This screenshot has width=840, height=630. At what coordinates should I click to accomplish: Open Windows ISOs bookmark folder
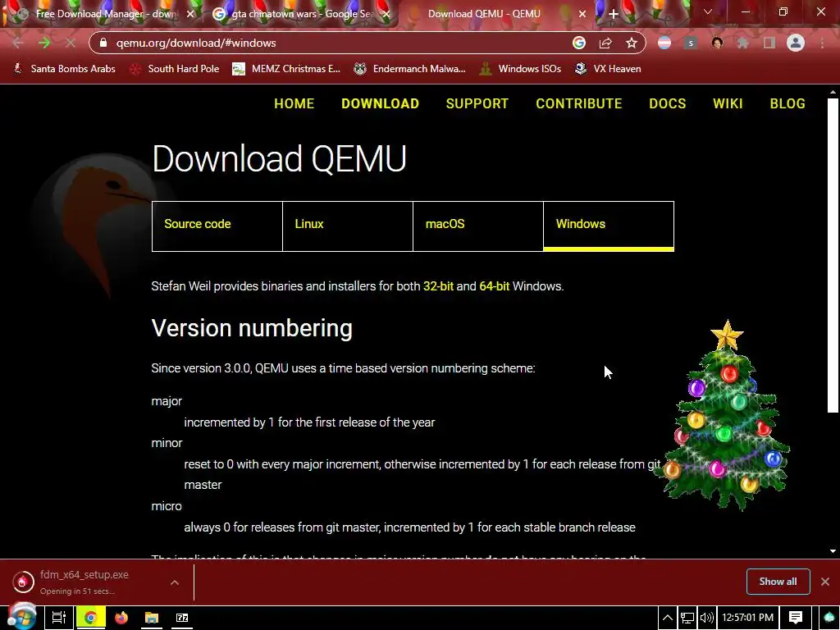521,69
